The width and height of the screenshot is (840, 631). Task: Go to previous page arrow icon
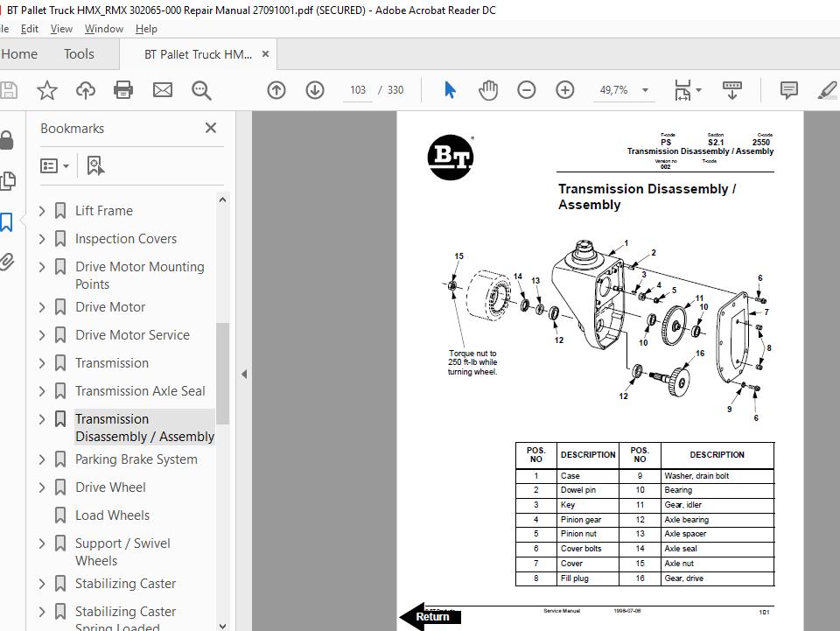276,90
